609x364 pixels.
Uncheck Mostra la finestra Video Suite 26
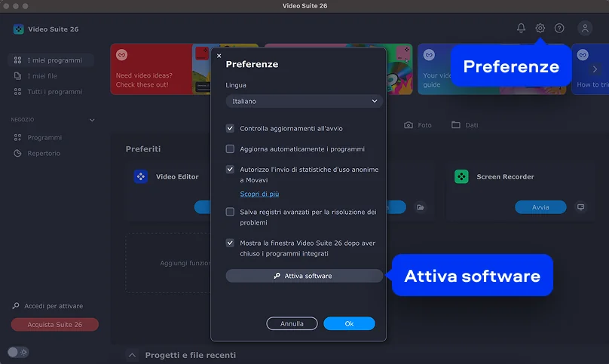(230, 243)
